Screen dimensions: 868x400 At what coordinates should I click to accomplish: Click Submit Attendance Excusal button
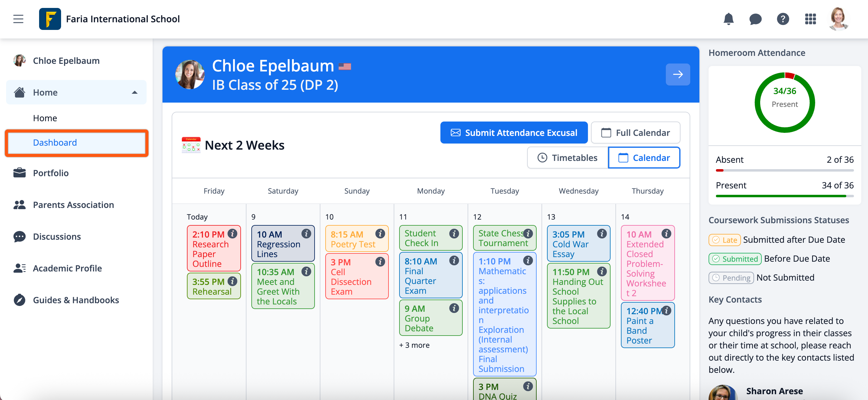pyautogui.click(x=514, y=133)
